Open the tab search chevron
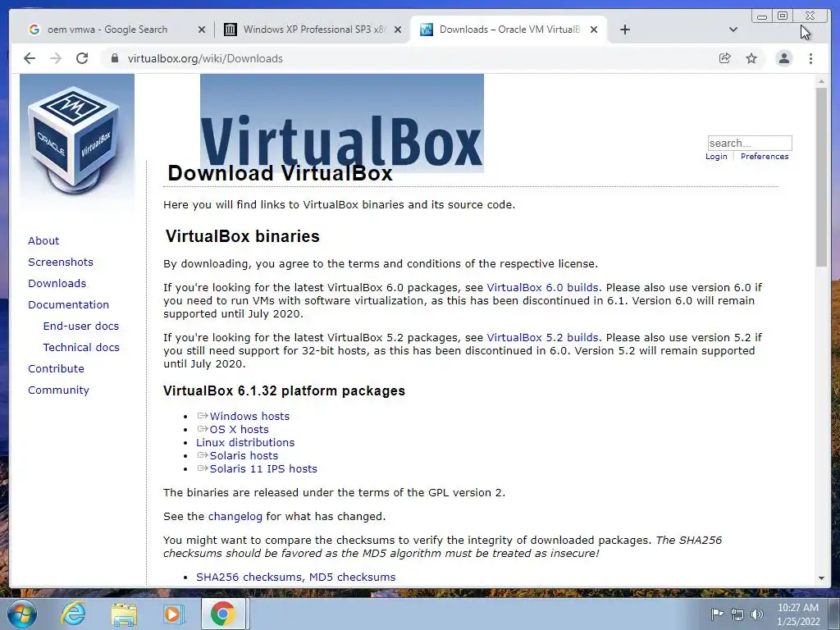The image size is (840, 630). [733, 30]
